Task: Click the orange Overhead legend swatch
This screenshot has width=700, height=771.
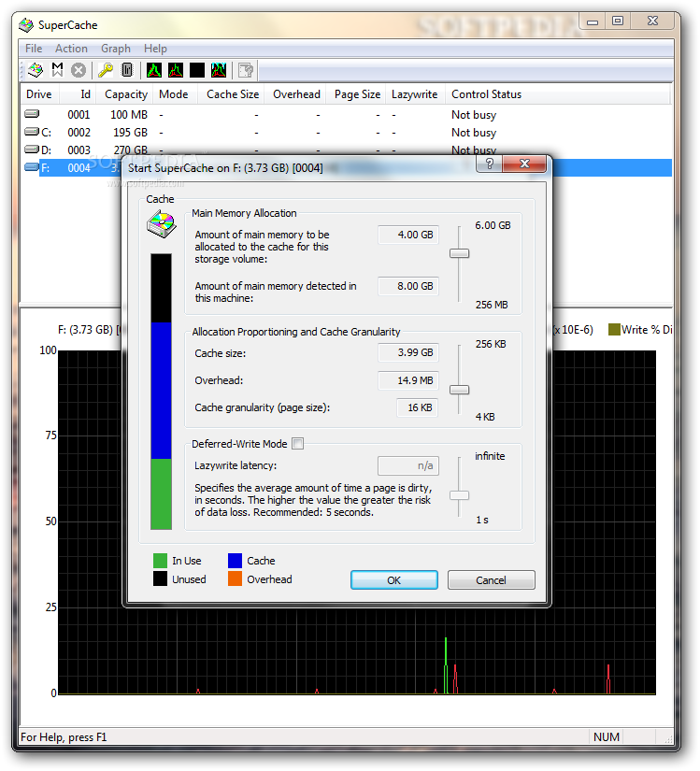Action: click(x=235, y=578)
